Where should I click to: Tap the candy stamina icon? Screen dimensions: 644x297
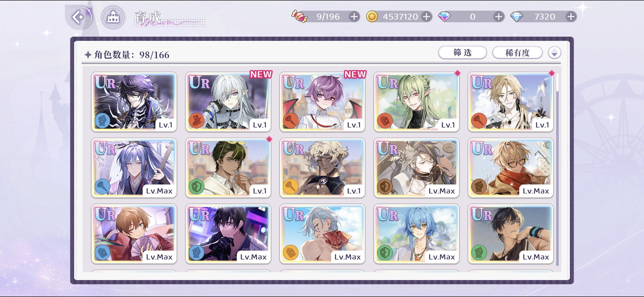(x=299, y=16)
